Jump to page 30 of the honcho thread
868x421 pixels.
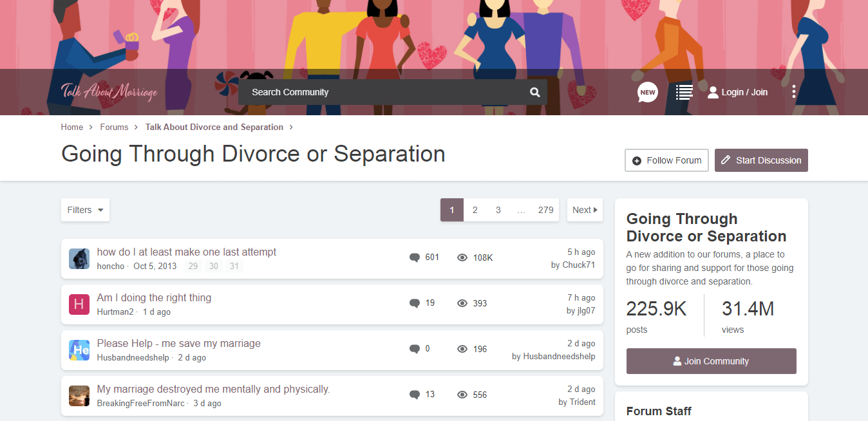point(213,266)
